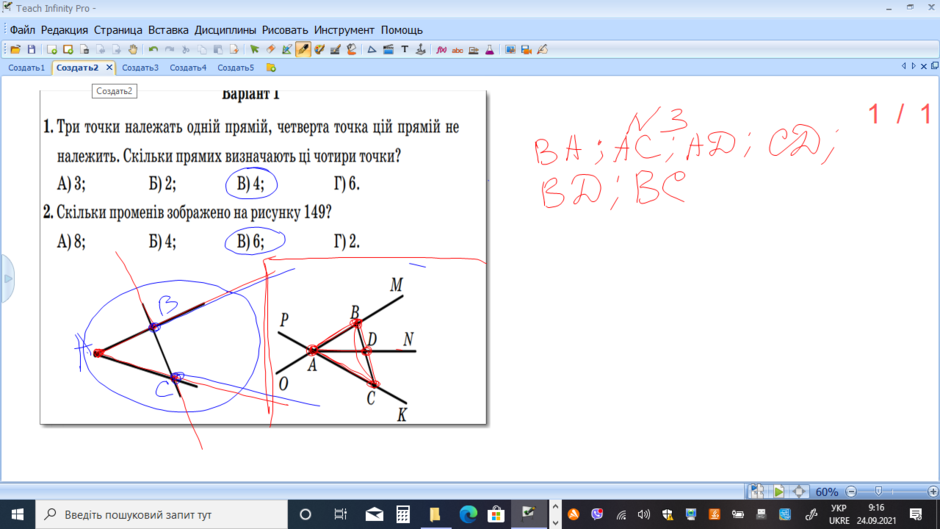Zoom out with the minus button

851,491
